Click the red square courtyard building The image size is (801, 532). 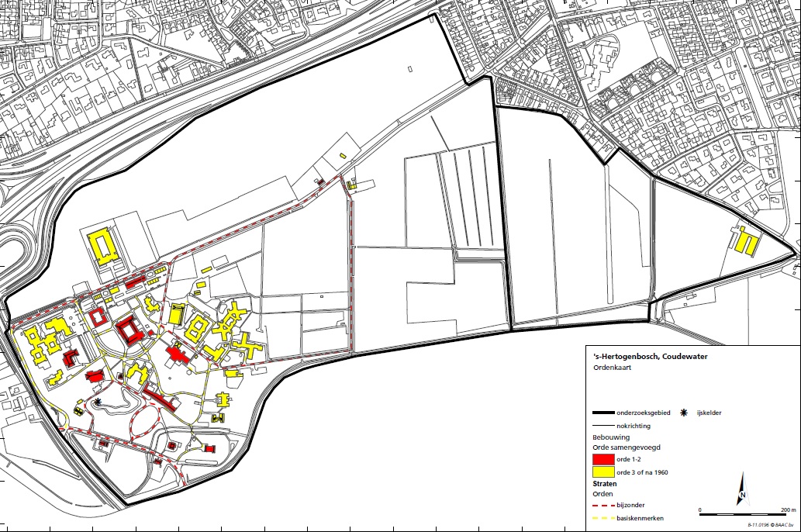[x=129, y=330]
